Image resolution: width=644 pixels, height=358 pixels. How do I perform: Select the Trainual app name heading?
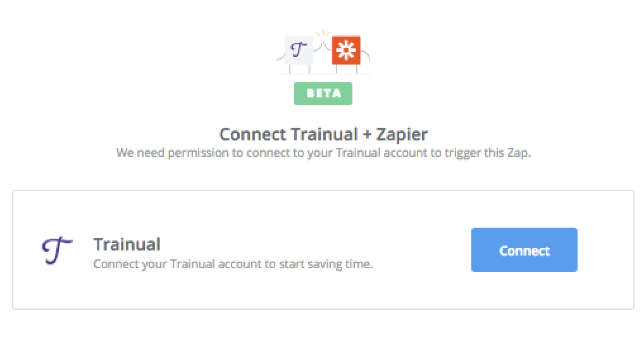[127, 244]
